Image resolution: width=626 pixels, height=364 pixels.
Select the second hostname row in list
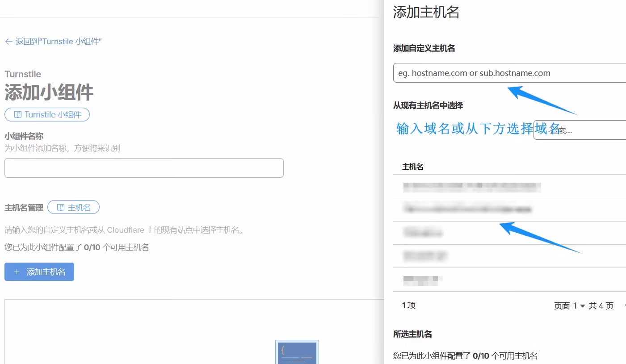(467, 209)
